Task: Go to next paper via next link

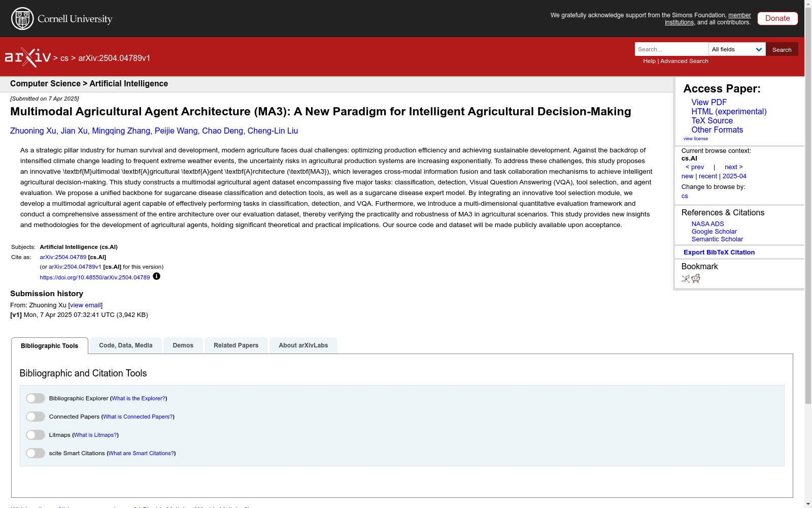Action: pyautogui.click(x=733, y=167)
